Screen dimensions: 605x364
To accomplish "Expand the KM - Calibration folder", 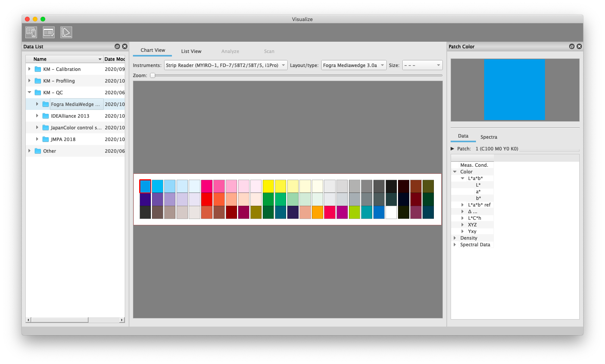I will (x=29, y=69).
